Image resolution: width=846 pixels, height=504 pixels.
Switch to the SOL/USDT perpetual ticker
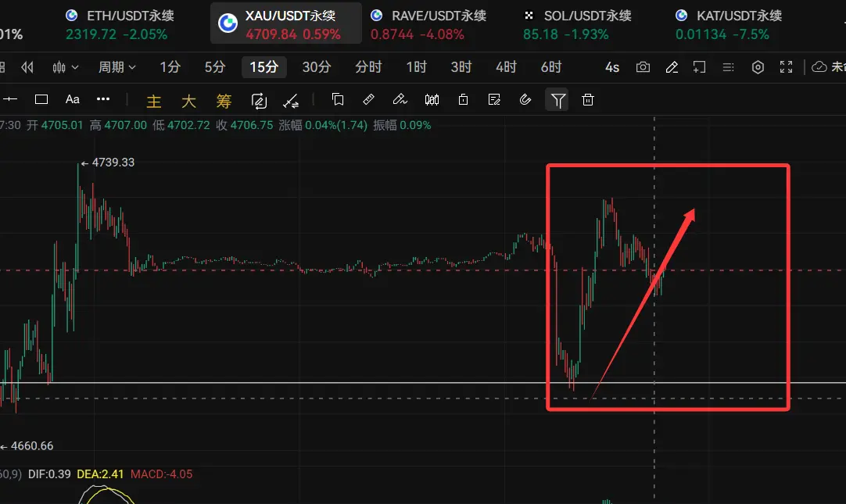point(577,25)
